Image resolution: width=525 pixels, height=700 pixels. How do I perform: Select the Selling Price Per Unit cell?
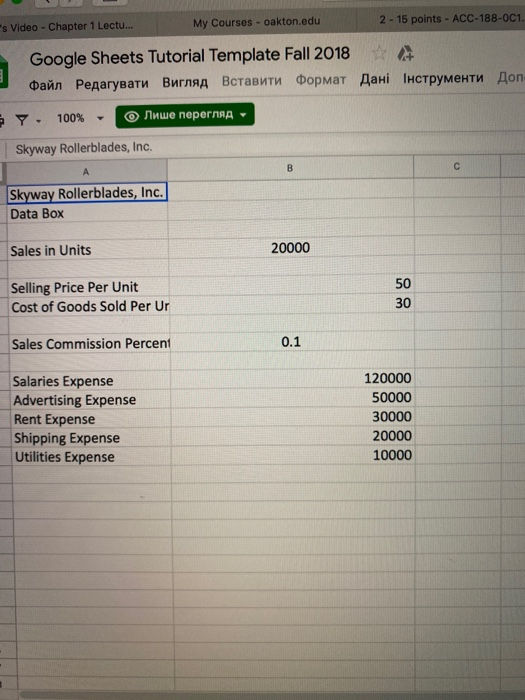89,288
